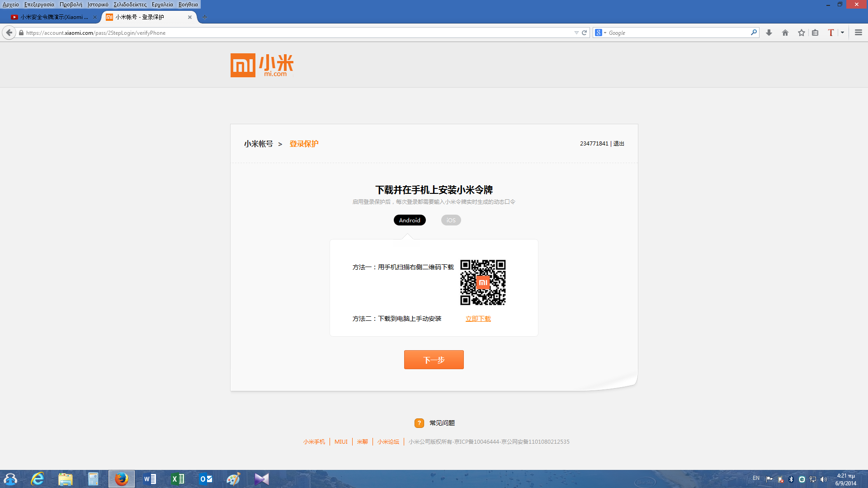Screen dimensions: 868x488
Task: Go to the home page icon
Action: (785, 33)
